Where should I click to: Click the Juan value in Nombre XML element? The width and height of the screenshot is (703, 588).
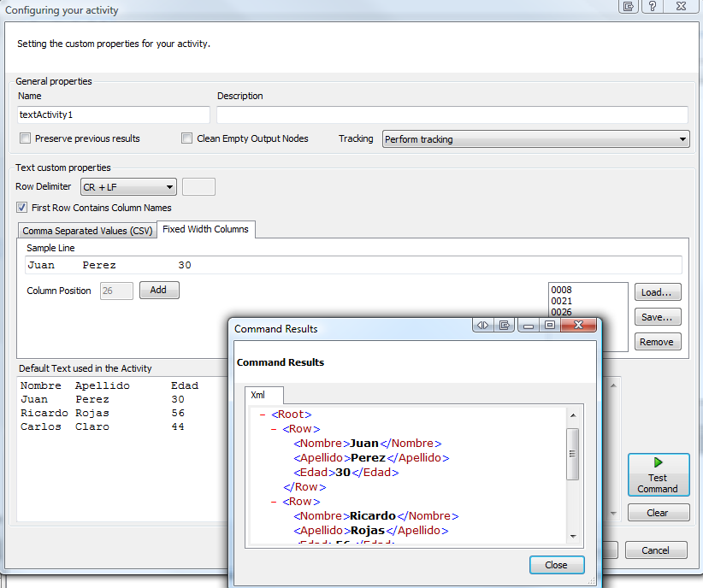click(x=364, y=444)
